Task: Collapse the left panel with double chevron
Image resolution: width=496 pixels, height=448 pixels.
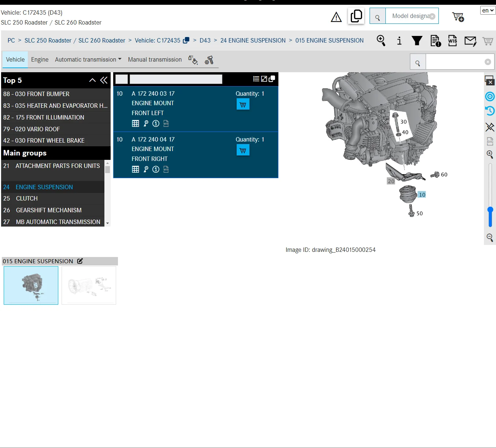Action: coord(104,80)
